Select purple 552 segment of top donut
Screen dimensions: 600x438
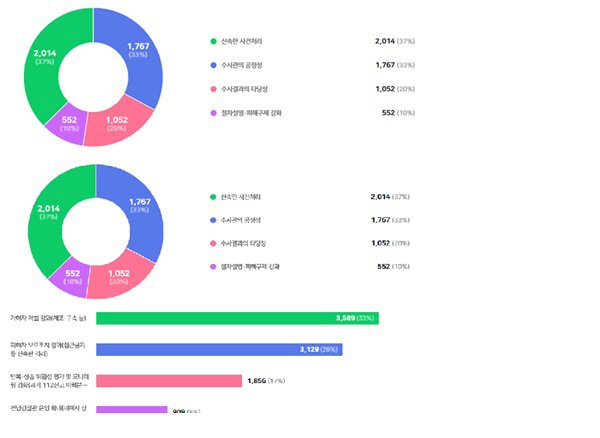point(68,126)
